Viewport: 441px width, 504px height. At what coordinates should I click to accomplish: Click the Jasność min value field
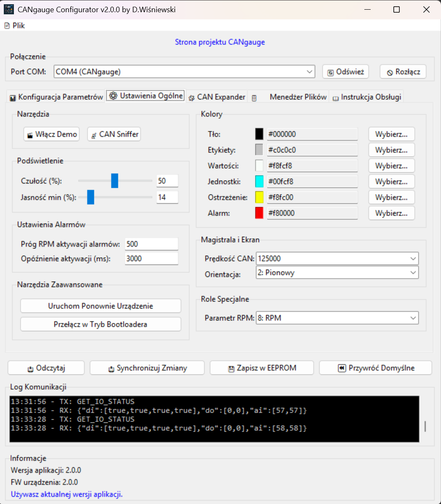tap(167, 197)
